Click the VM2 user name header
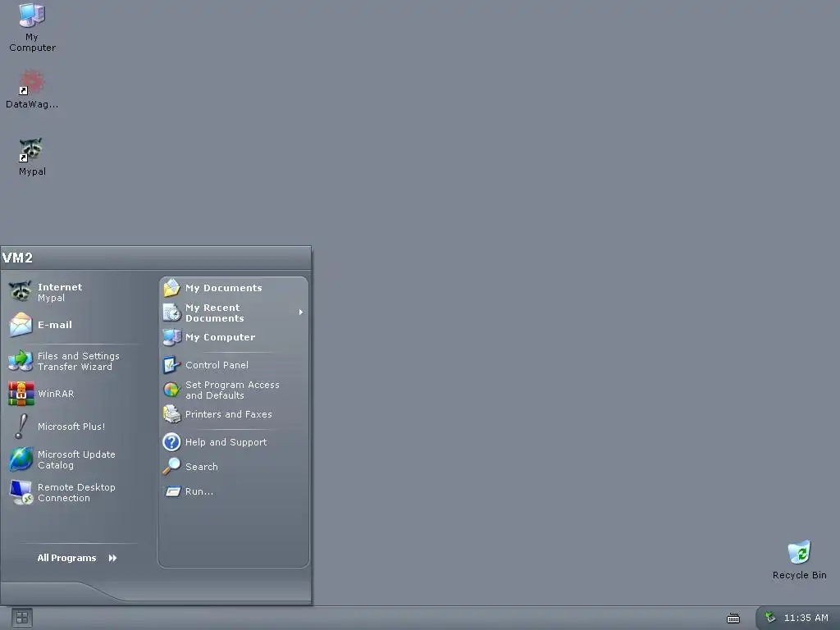 17,258
